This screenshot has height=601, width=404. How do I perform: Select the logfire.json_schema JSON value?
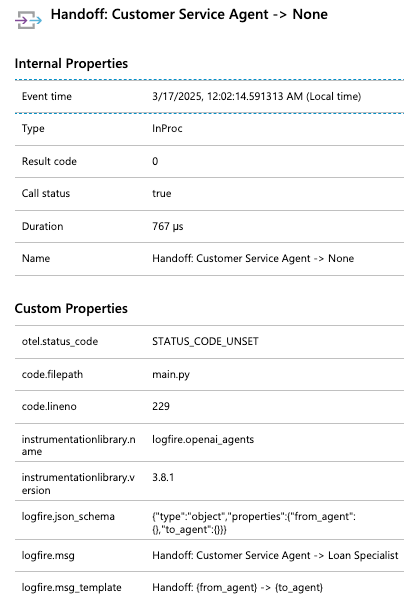(x=254, y=523)
